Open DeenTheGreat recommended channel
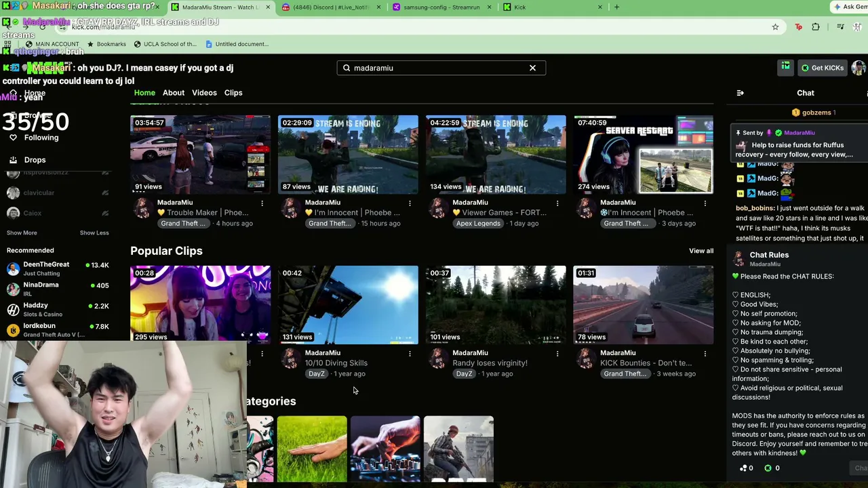Viewport: 868px width, 488px height. [x=58, y=268]
